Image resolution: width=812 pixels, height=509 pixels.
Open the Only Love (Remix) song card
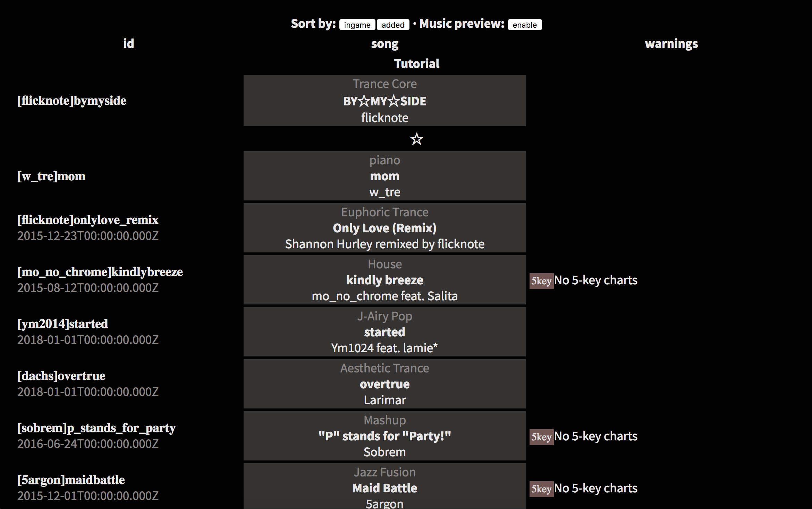pyautogui.click(x=384, y=228)
